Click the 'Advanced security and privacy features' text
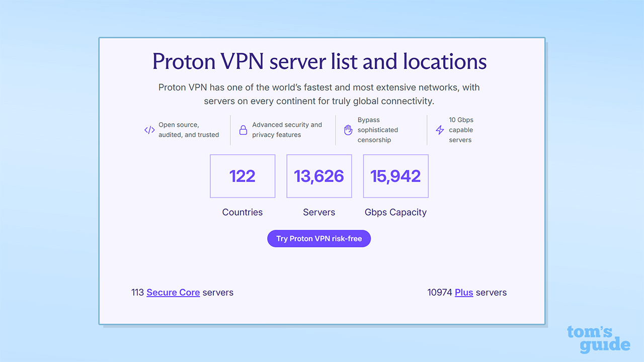The image size is (644, 362). click(287, 130)
